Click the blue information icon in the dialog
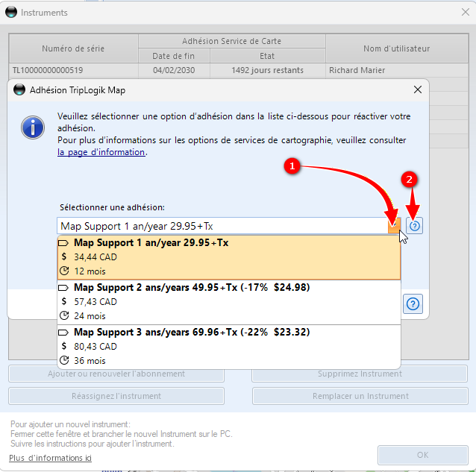 (x=33, y=128)
